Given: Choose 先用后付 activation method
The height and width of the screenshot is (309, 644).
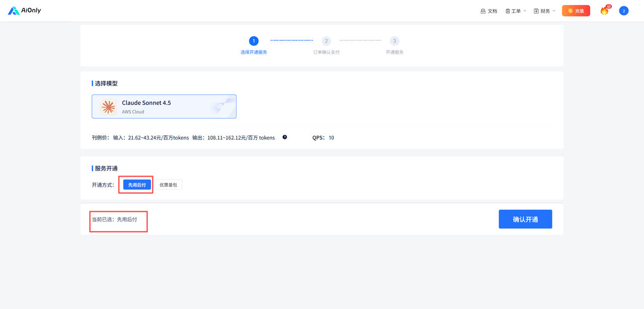Looking at the screenshot, I should pos(137,185).
